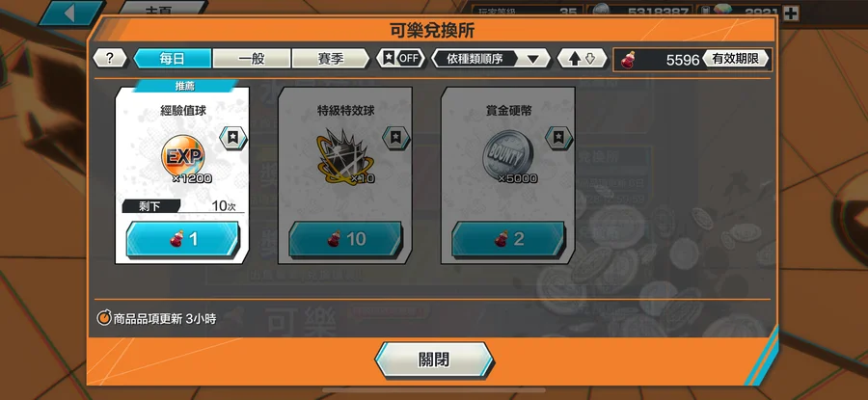Switch to the 一般 tab
The height and width of the screenshot is (400, 868).
(x=252, y=58)
